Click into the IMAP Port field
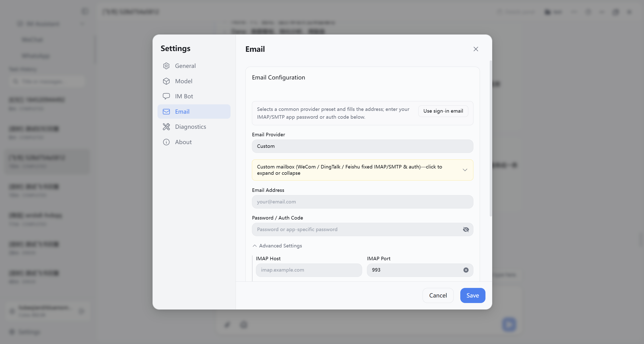The width and height of the screenshot is (644, 344). click(420, 270)
